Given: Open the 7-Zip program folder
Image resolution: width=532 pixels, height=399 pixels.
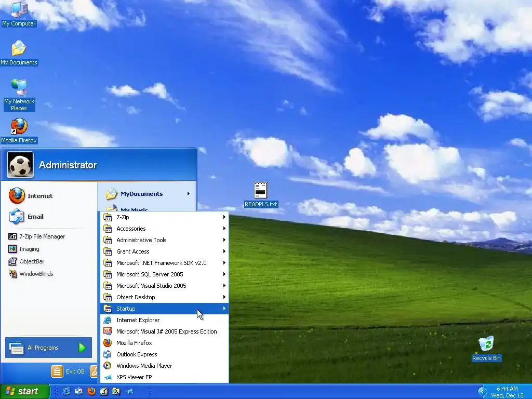Looking at the screenshot, I should (x=164, y=217).
